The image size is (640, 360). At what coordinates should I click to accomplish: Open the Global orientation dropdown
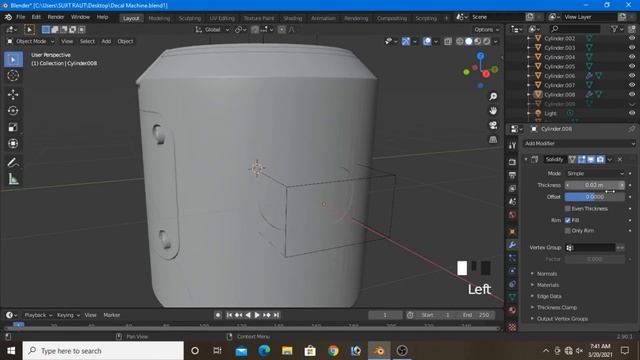point(212,29)
